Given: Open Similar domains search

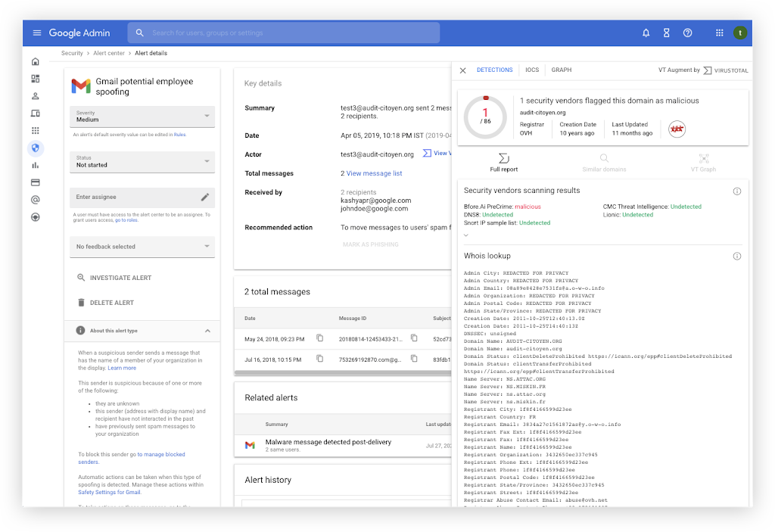Looking at the screenshot, I should click(x=604, y=162).
